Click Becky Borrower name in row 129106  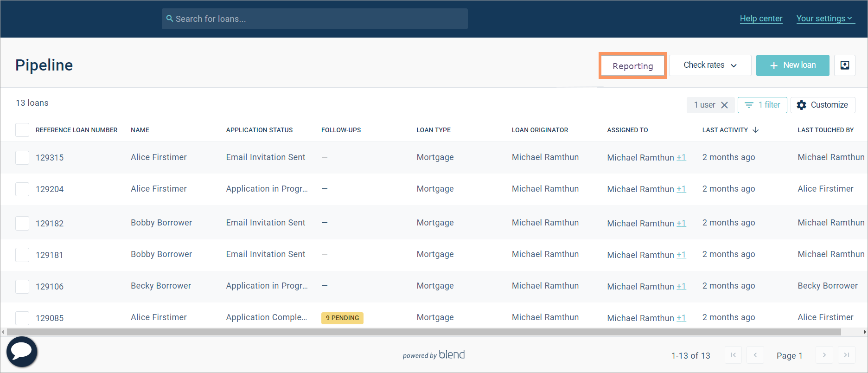[x=161, y=286]
